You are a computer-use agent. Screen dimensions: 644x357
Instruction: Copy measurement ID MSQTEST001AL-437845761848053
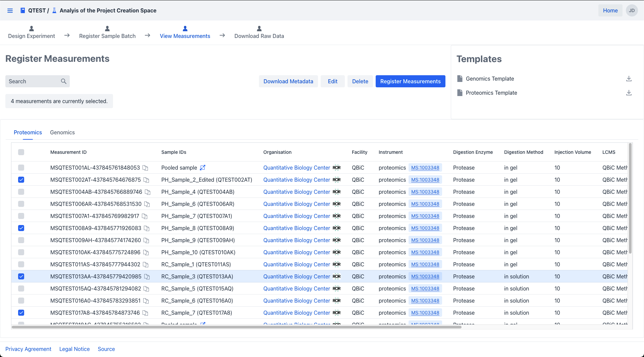click(x=145, y=168)
